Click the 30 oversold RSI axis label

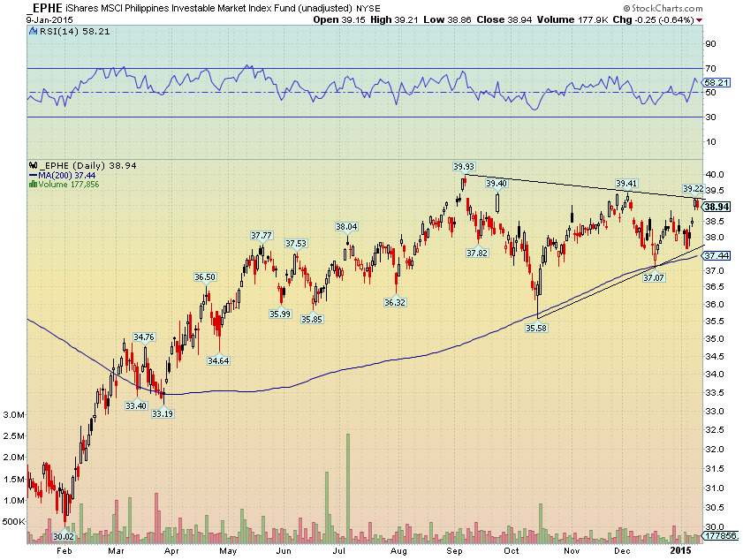click(x=711, y=117)
